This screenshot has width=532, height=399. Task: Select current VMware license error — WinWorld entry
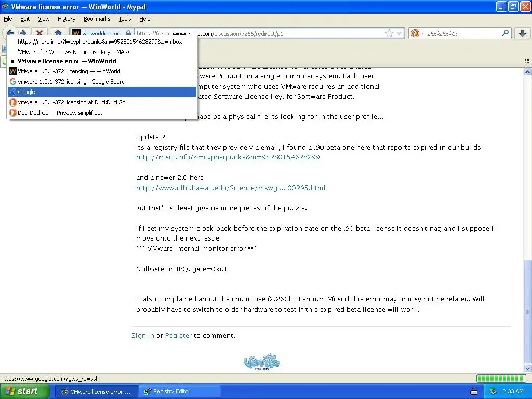(x=102, y=61)
